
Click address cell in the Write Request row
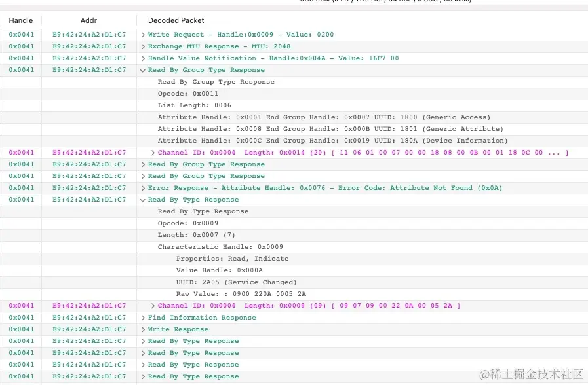click(89, 35)
